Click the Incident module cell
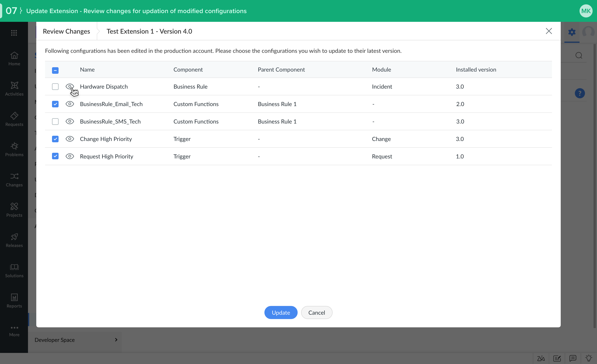This screenshot has height=364, width=597. (382, 86)
